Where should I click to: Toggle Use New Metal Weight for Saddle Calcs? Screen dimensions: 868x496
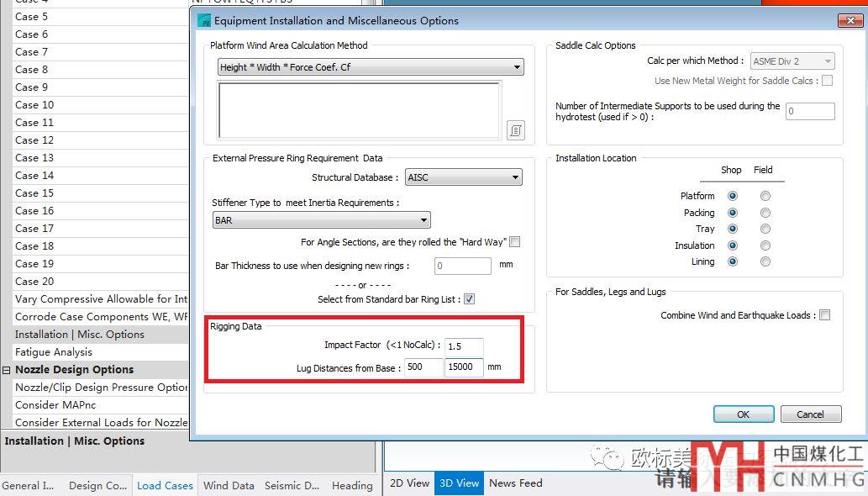click(x=827, y=80)
